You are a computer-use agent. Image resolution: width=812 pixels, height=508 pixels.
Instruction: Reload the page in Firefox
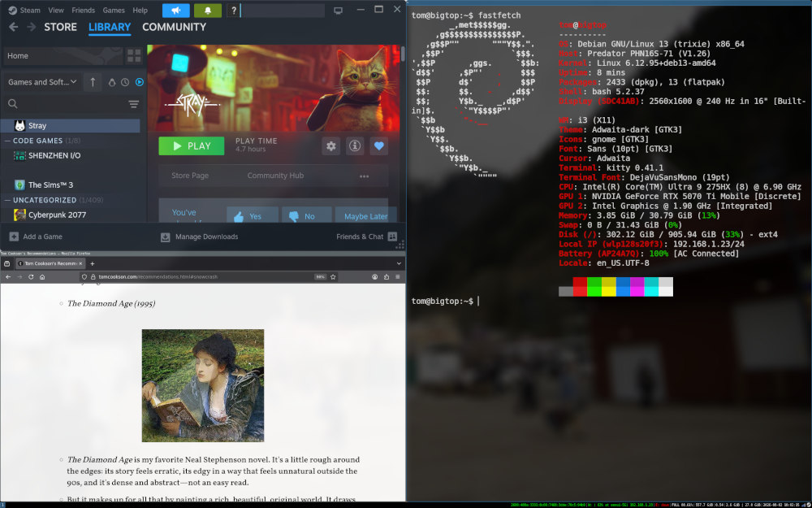tap(31, 277)
